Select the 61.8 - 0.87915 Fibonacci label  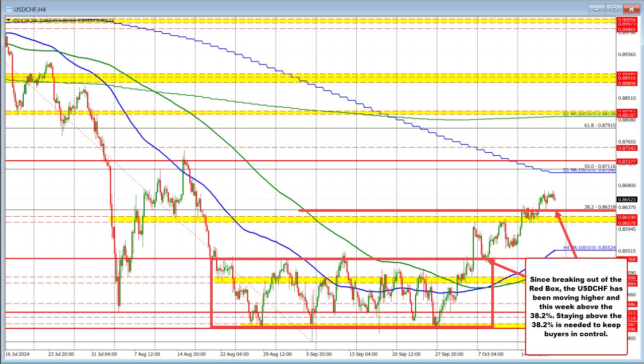tap(600, 125)
